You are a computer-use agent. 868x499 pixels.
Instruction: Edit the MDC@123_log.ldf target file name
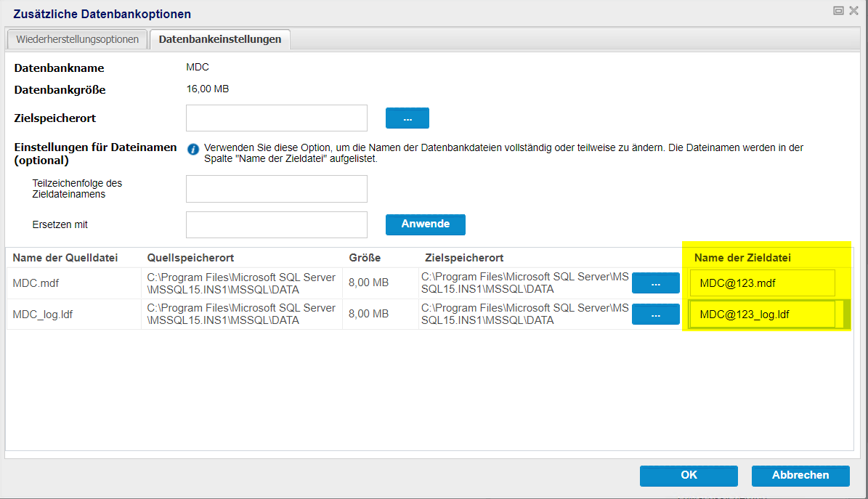(762, 315)
